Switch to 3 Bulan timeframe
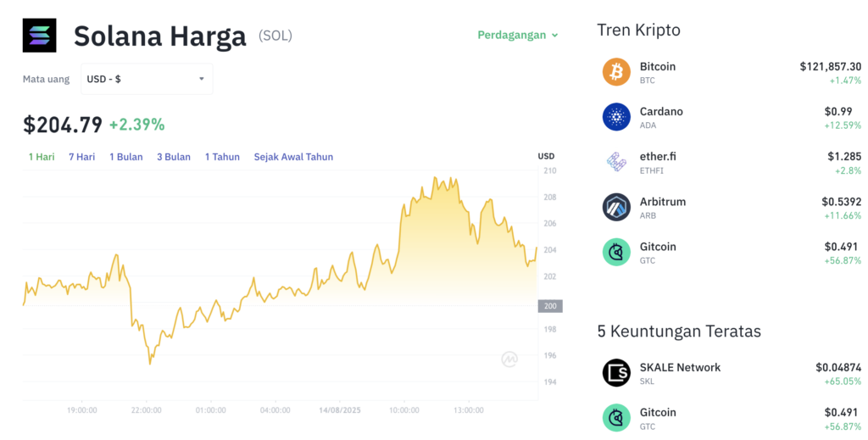This screenshot has height=440, width=868. pyautogui.click(x=174, y=157)
